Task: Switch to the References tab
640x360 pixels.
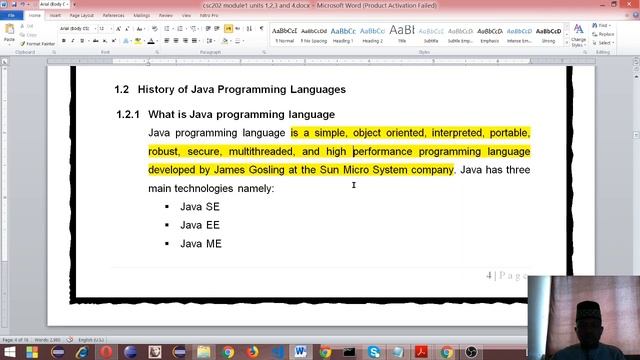Action: coord(113,16)
